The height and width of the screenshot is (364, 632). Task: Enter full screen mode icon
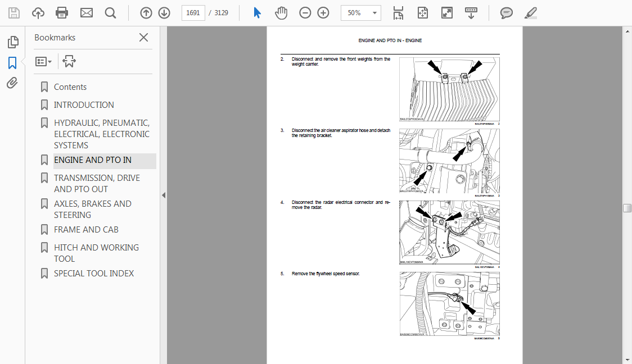click(446, 13)
